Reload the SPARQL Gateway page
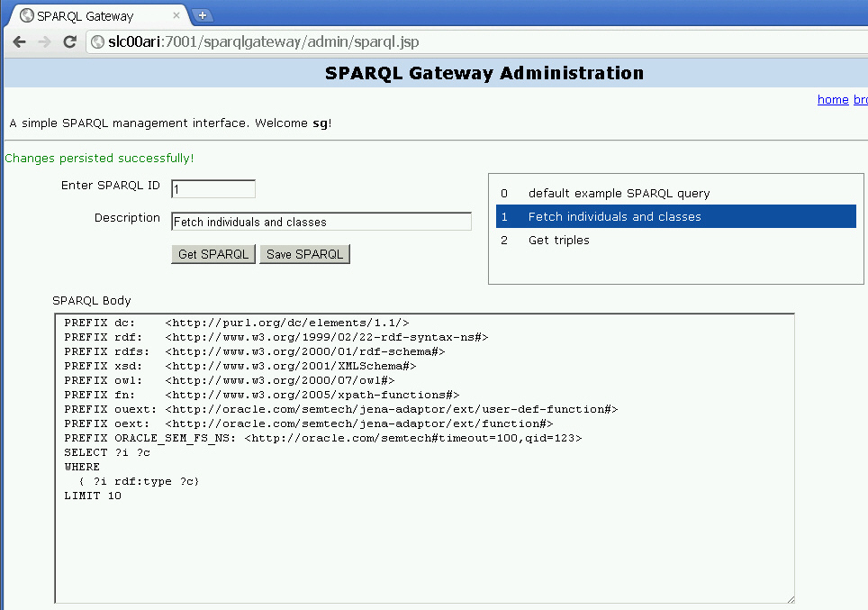The height and width of the screenshot is (610, 868). tap(69, 42)
